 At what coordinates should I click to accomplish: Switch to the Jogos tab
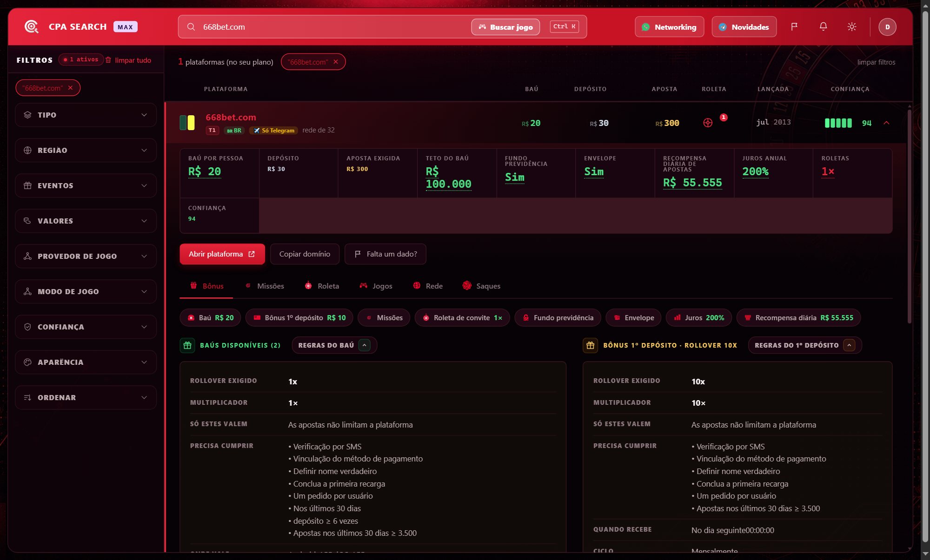tap(376, 286)
